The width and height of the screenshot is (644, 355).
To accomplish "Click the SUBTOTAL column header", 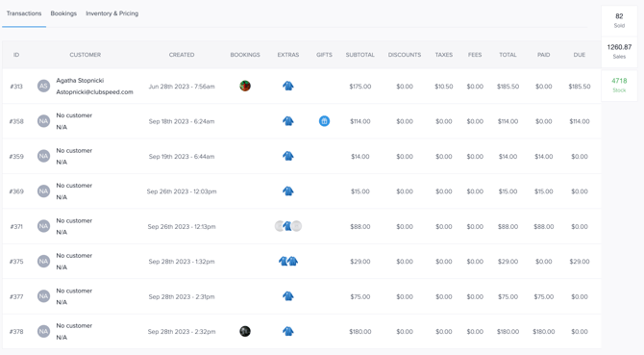I will click(360, 55).
